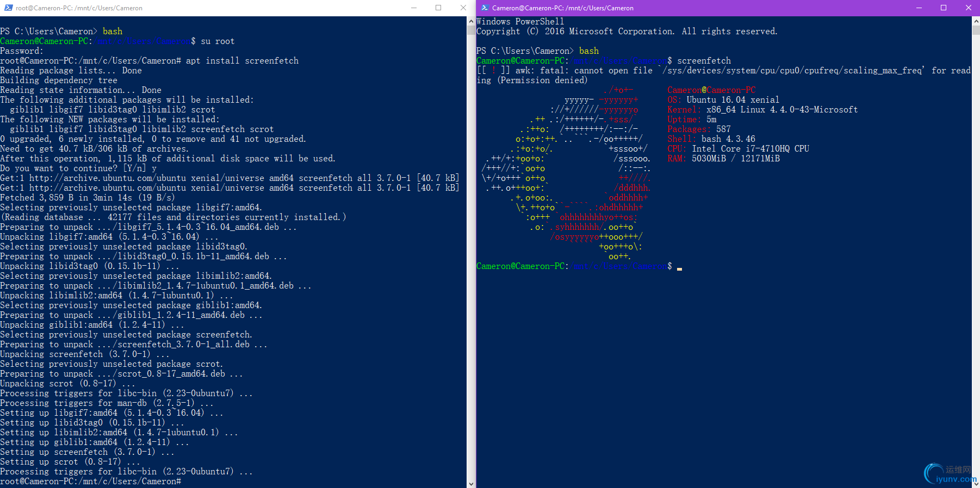The image size is (980, 488).
Task: Maximize the root@Cameron-PC window
Action: pos(438,8)
